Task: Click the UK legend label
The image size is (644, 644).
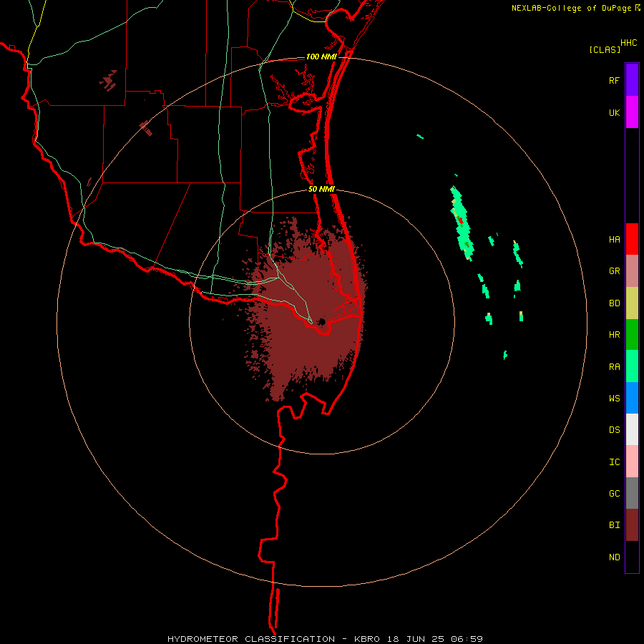Action: pyautogui.click(x=614, y=112)
